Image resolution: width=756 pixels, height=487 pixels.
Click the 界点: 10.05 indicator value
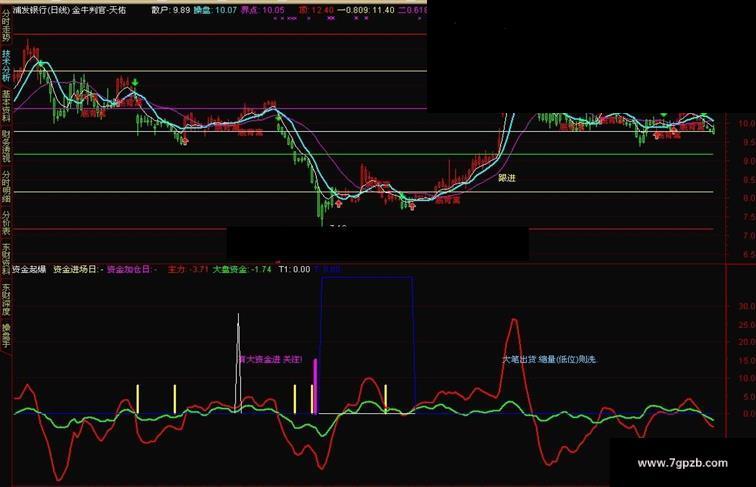[x=262, y=10]
